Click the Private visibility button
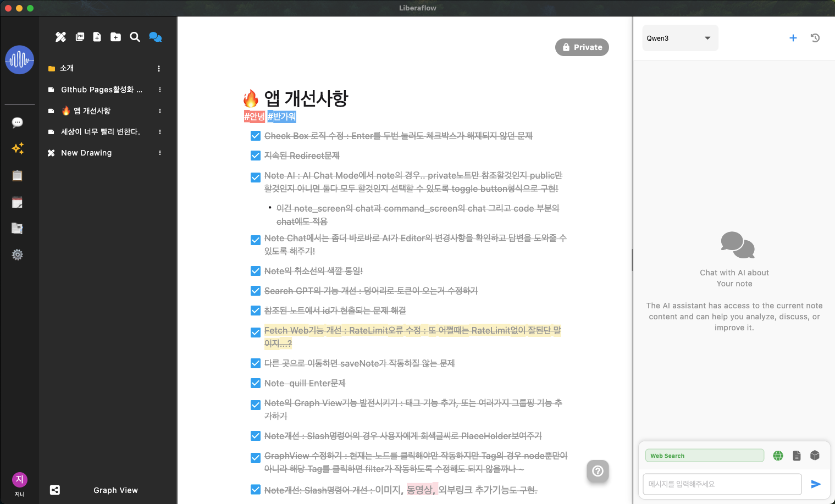The height and width of the screenshot is (504, 835). coord(582,47)
